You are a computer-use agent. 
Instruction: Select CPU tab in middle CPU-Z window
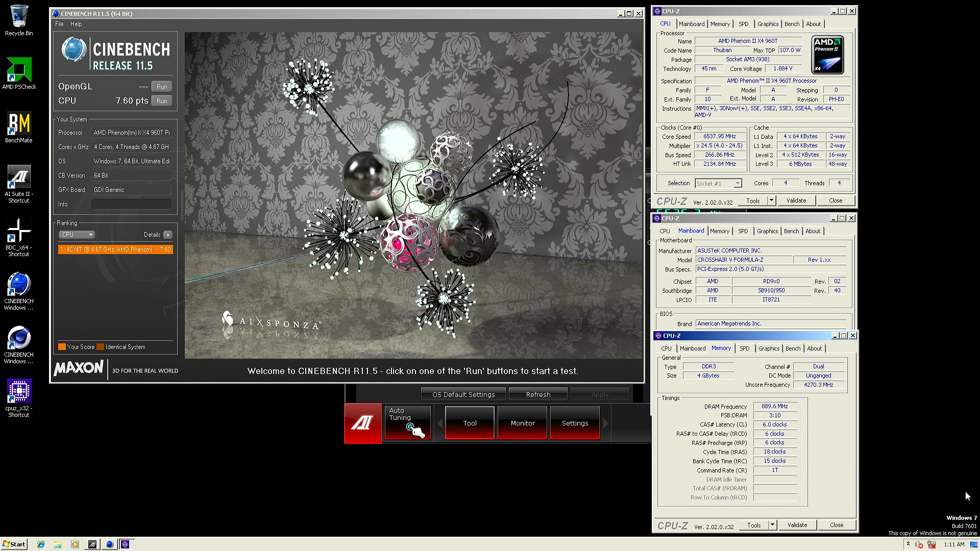(665, 231)
